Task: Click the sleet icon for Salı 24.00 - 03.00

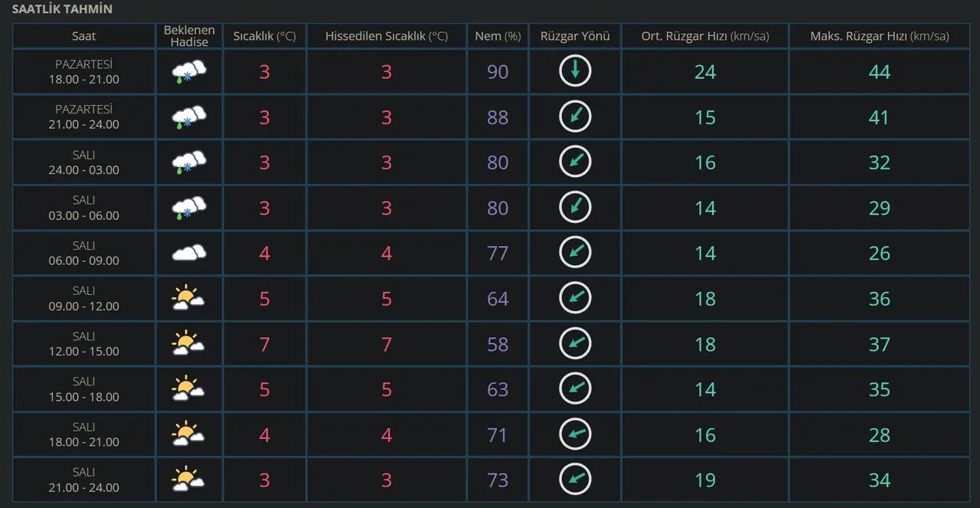Action: pyautogui.click(x=188, y=162)
